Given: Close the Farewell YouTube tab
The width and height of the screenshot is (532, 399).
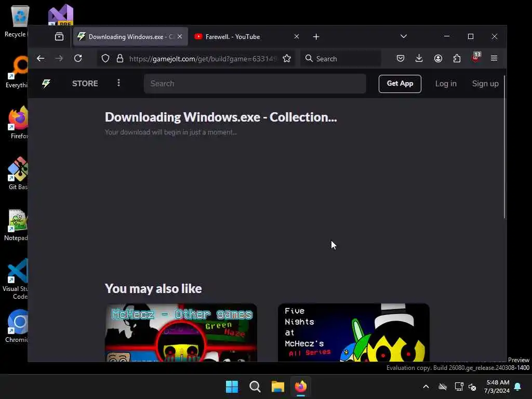Looking at the screenshot, I should click(x=297, y=36).
